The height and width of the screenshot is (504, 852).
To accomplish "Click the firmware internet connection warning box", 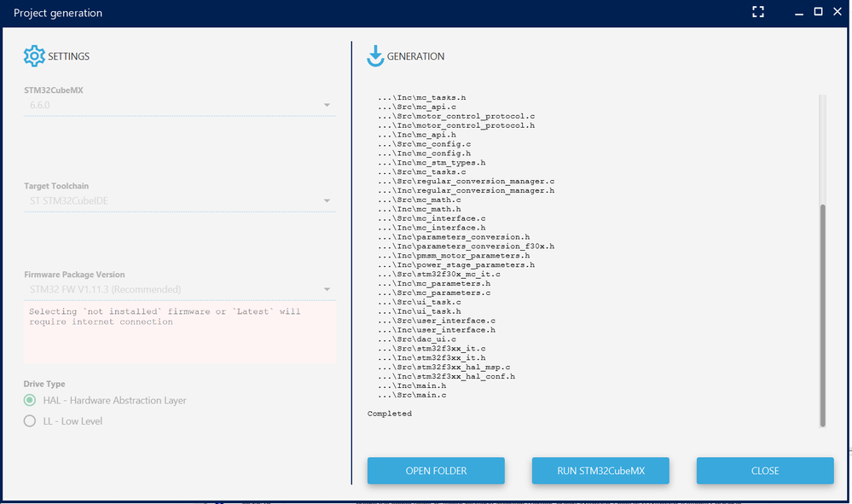I will [180, 333].
